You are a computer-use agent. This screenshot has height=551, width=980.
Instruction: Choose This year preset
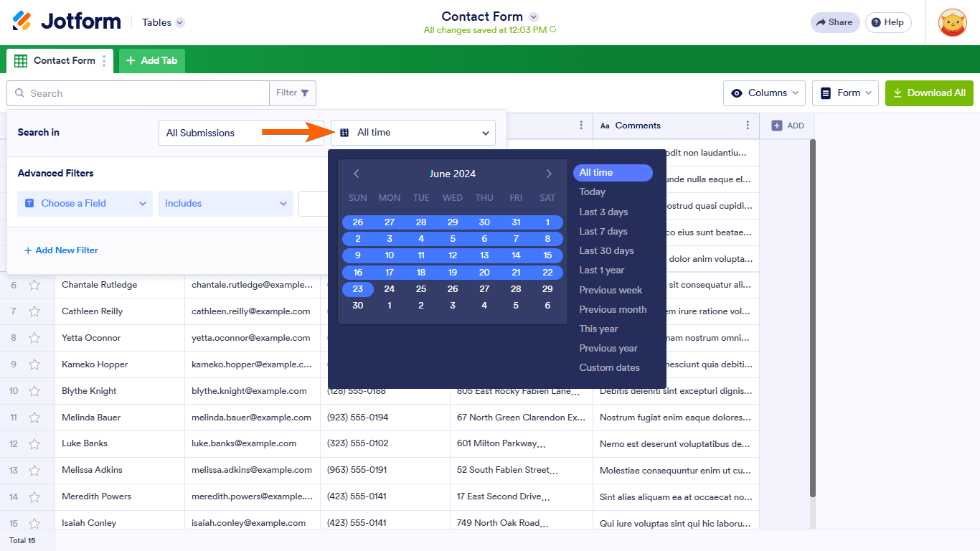click(598, 329)
